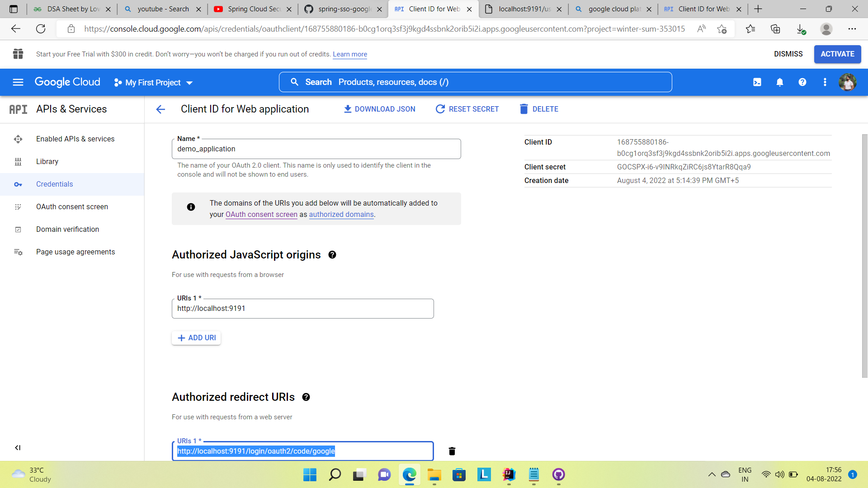Open the three-dot settings menu in header
This screenshot has width=868, height=488.
click(825, 82)
